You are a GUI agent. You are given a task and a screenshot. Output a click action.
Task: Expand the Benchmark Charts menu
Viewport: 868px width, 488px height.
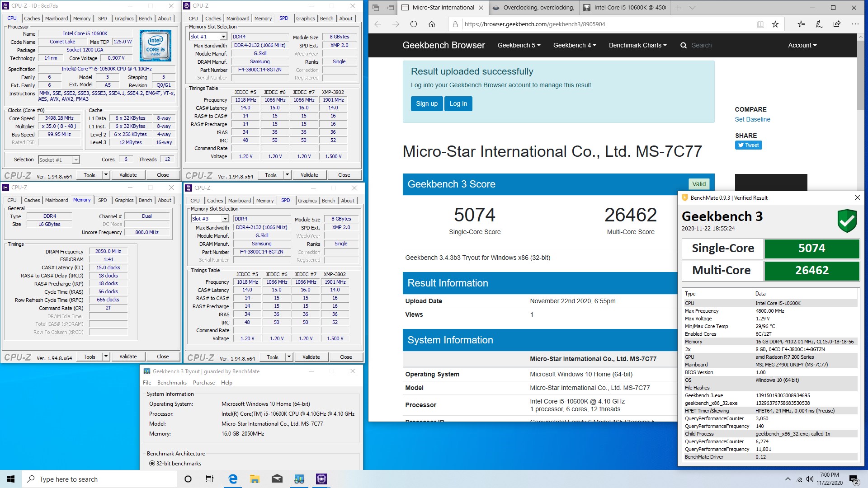tap(637, 45)
